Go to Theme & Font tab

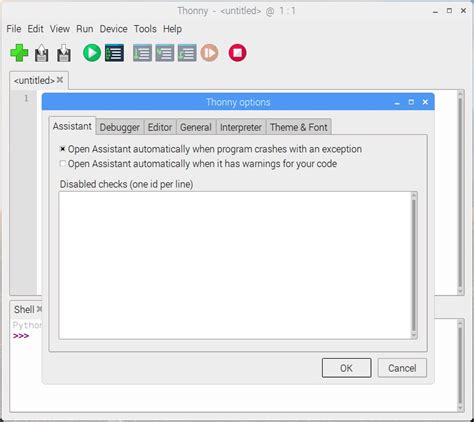pyautogui.click(x=299, y=127)
